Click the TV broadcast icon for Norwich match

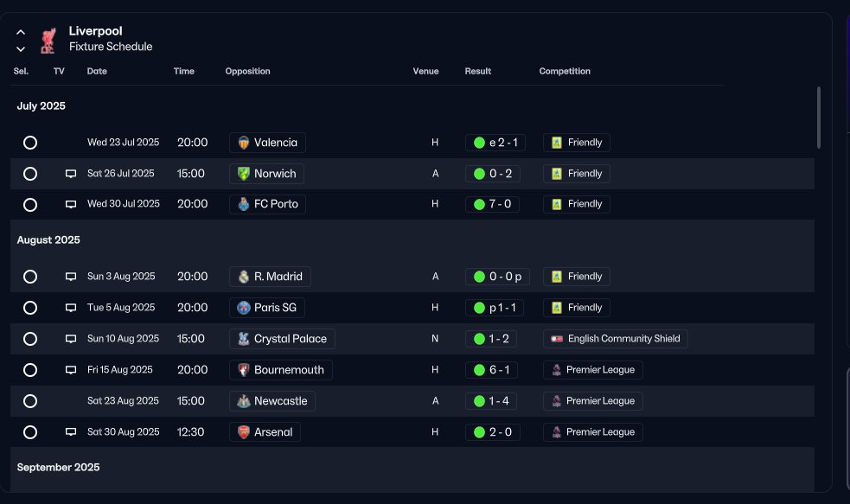click(x=71, y=174)
